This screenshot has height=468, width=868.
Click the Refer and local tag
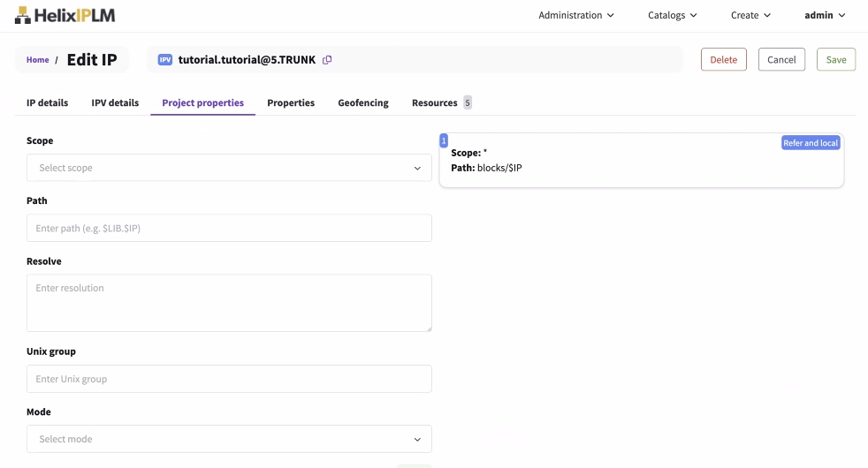810,143
